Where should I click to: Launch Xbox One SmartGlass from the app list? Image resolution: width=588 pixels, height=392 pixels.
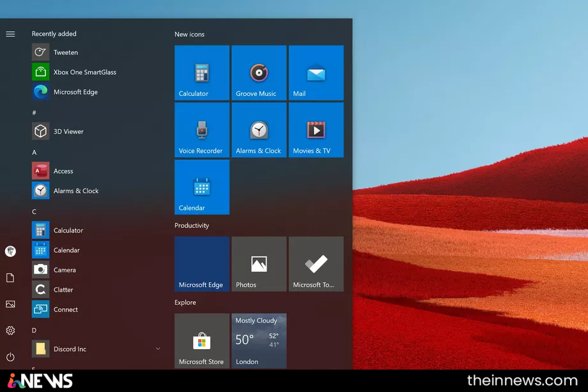[x=74, y=72]
